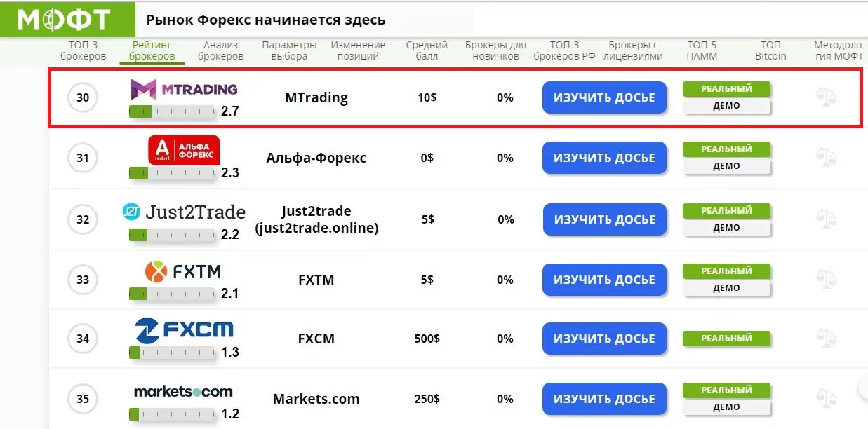
Task: Click ДЕМО button for FXTM
Action: (x=726, y=289)
